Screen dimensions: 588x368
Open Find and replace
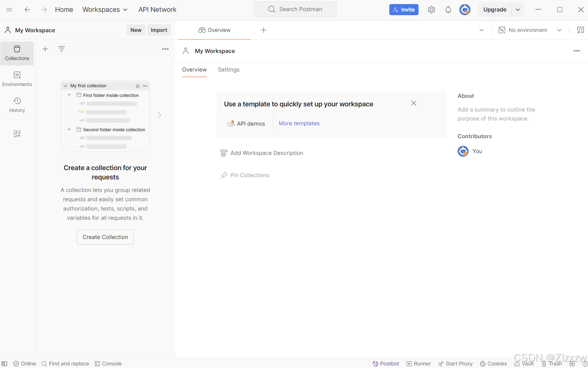[x=65, y=364]
